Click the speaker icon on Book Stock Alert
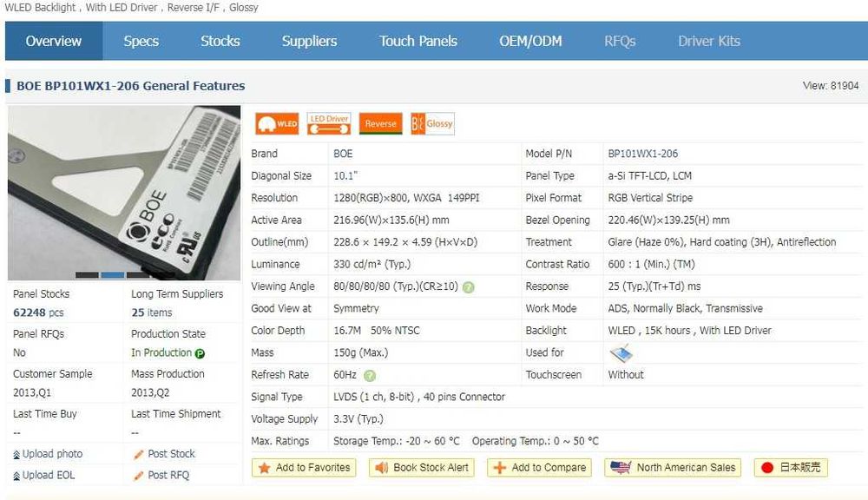 click(x=381, y=468)
